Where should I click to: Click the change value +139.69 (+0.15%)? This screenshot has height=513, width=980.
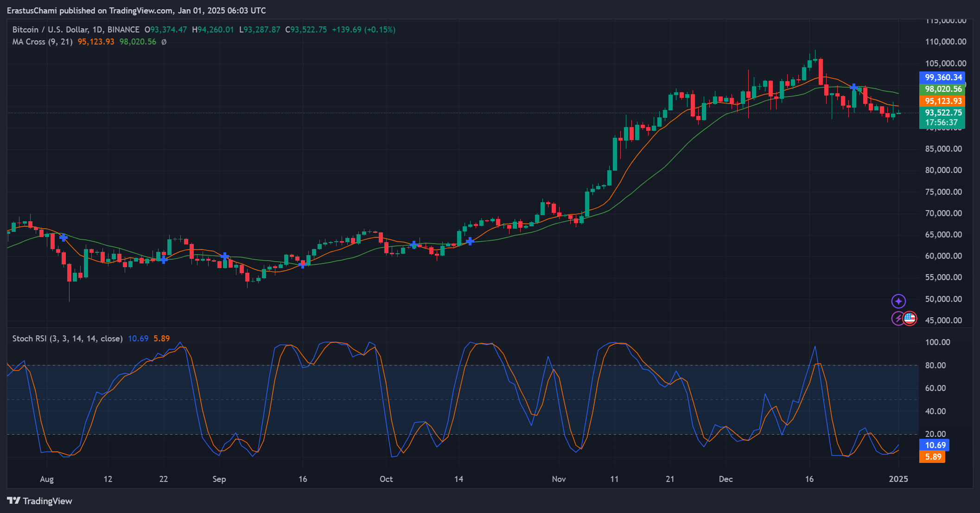pyautogui.click(x=364, y=30)
